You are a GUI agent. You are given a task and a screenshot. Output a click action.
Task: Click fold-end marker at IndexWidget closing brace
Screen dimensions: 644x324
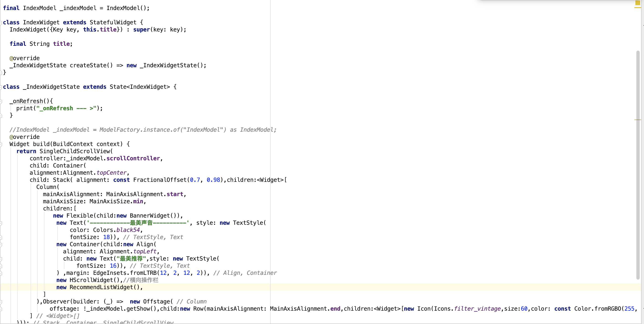click(x=1, y=73)
